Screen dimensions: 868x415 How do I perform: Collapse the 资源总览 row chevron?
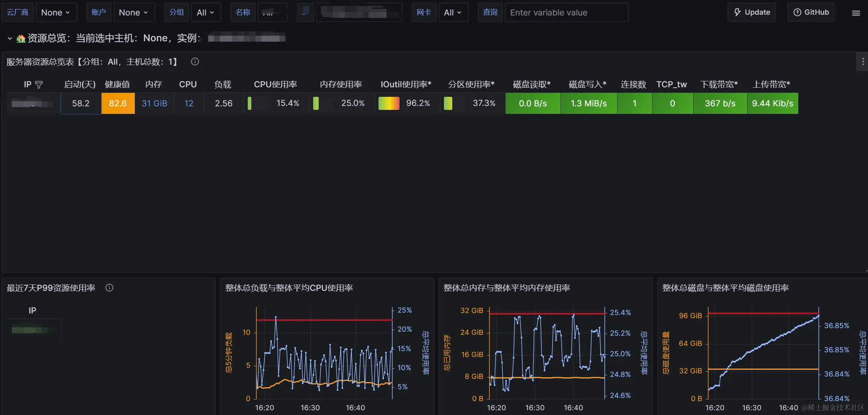coord(10,38)
